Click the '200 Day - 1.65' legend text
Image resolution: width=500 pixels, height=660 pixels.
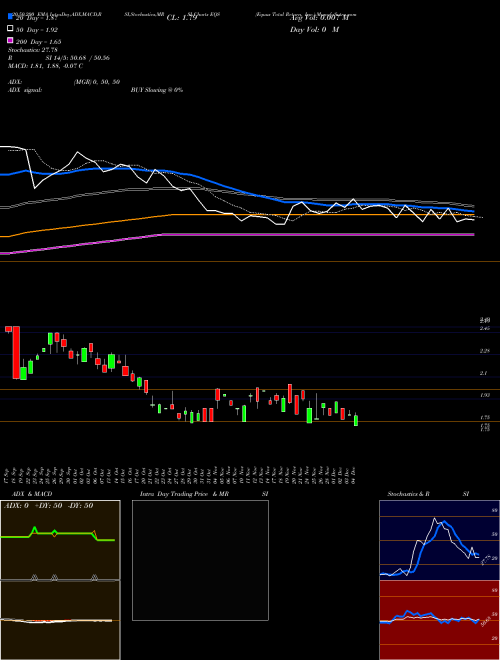(x=38, y=42)
